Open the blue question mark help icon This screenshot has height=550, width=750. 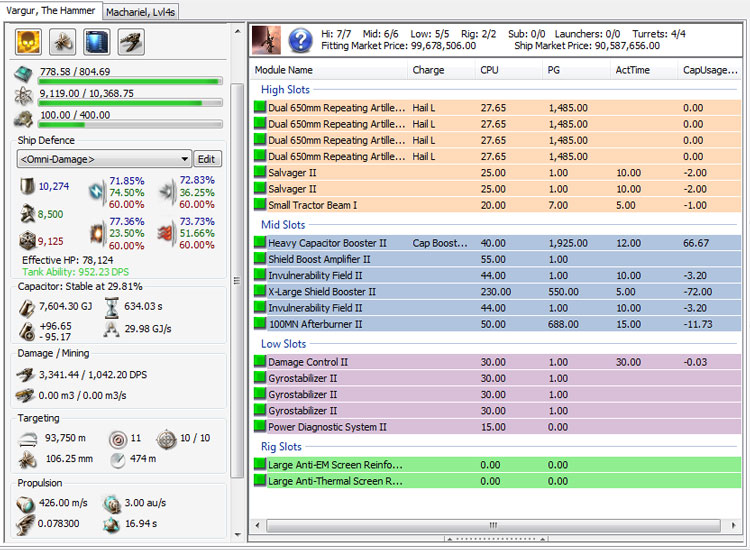click(300, 40)
